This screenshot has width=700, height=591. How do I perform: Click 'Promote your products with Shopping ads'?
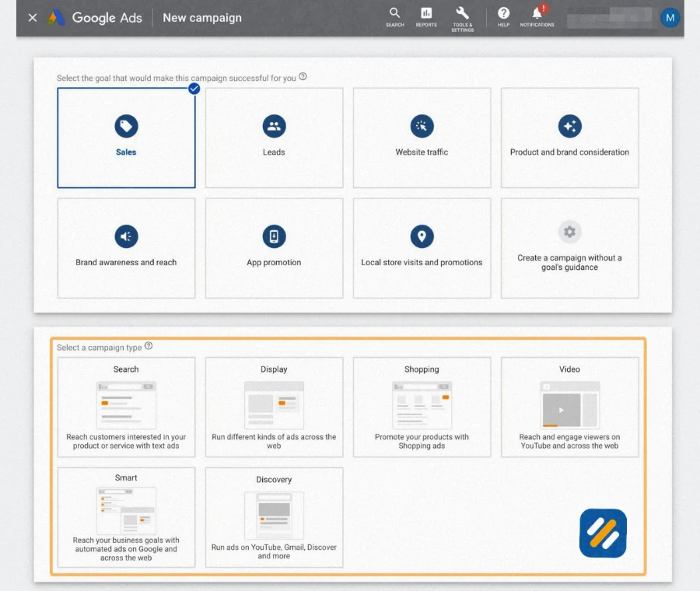click(422, 442)
